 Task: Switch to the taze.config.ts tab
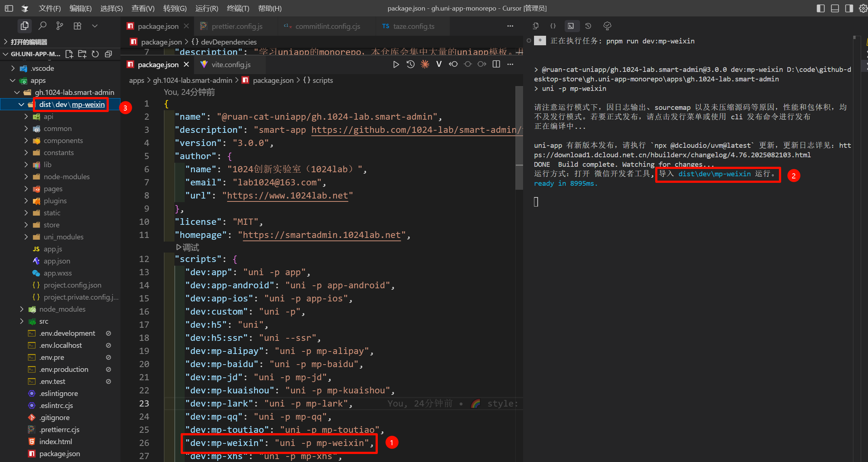pos(414,26)
